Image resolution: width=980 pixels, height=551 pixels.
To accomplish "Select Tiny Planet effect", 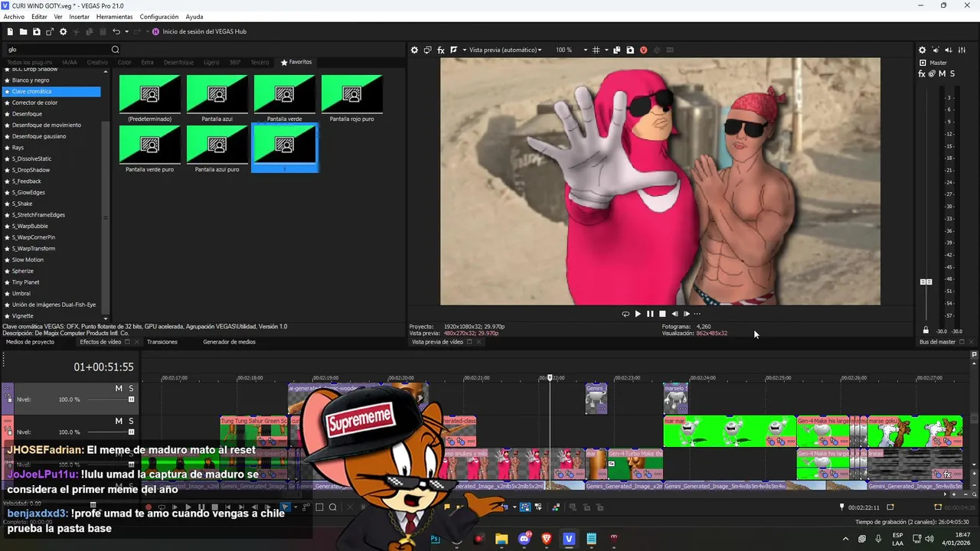I will (x=25, y=282).
